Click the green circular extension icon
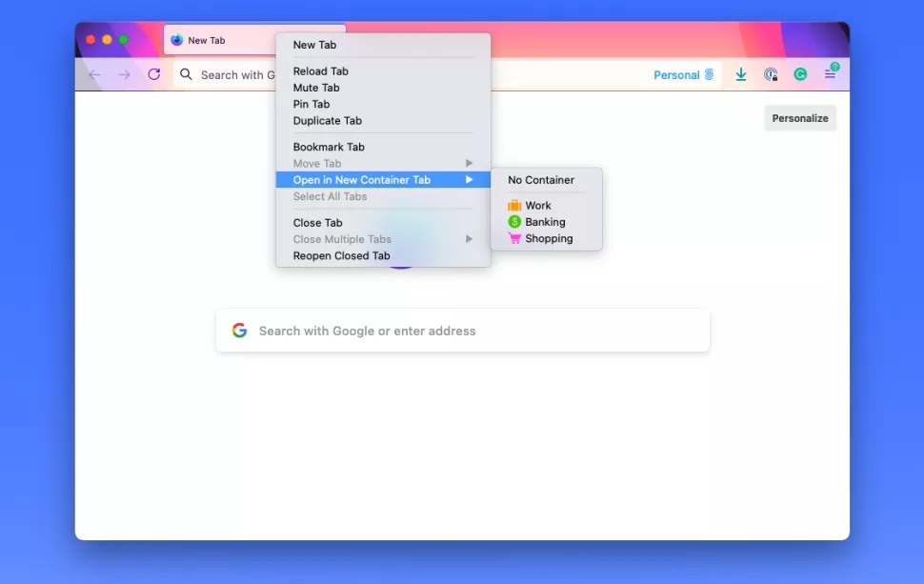Screen dimensions: 924x584 point(800,74)
